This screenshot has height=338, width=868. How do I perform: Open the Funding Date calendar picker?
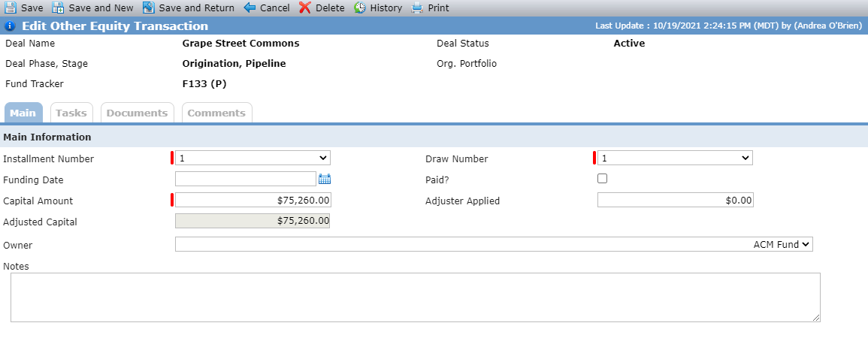(325, 179)
